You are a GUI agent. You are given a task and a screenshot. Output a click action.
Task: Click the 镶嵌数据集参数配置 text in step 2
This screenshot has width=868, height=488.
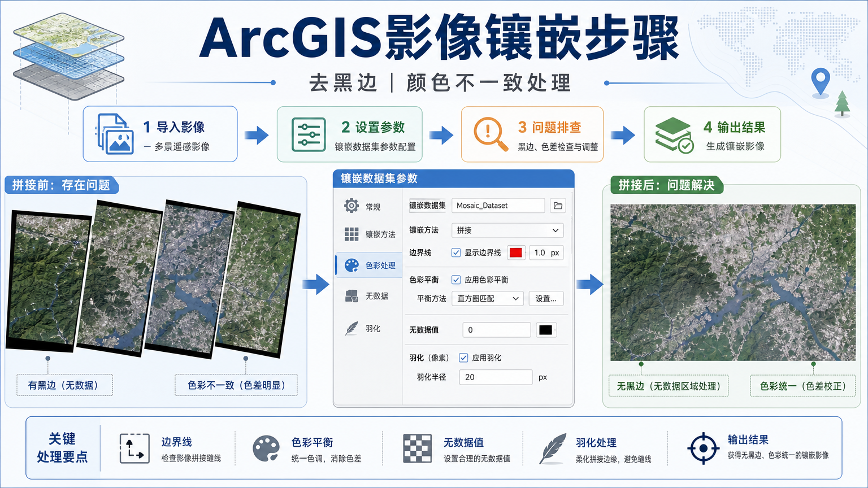point(375,146)
